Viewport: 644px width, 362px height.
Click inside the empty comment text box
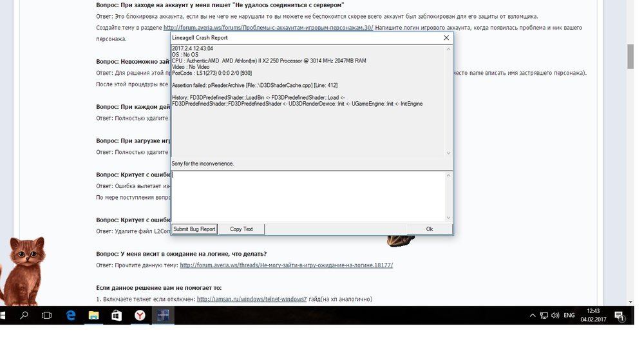click(x=309, y=196)
